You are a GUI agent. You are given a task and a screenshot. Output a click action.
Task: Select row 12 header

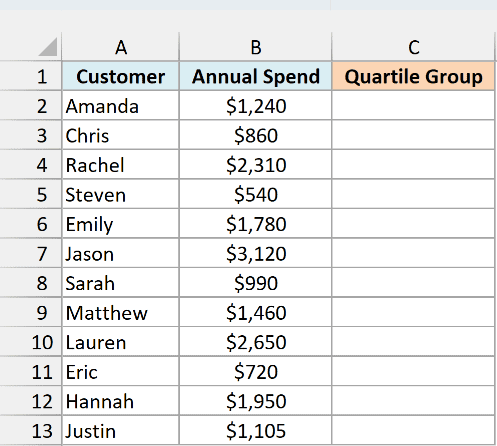(x=31, y=401)
